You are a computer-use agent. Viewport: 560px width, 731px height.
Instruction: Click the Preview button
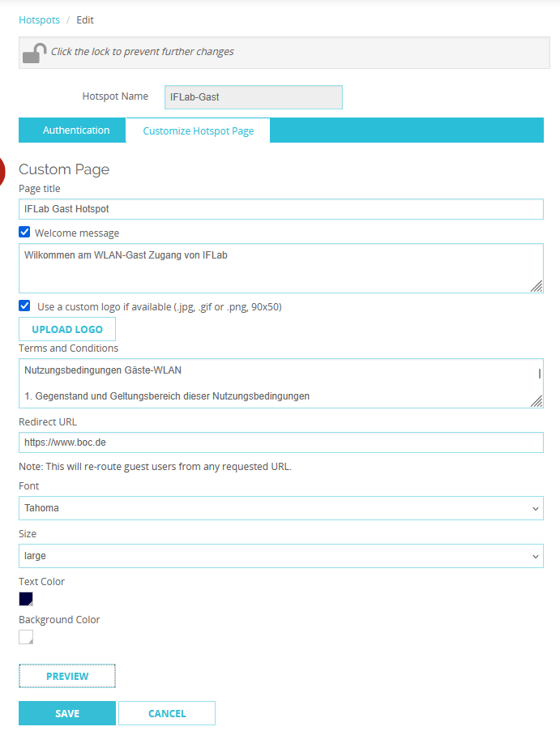point(67,676)
